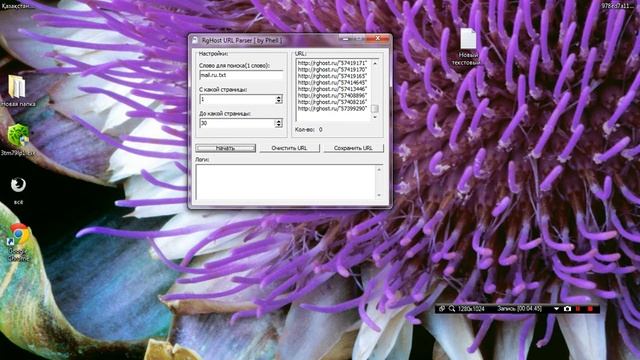This screenshot has height=360, width=640.
Task: Click inside the 'Логи' log text area
Action: coord(286,182)
